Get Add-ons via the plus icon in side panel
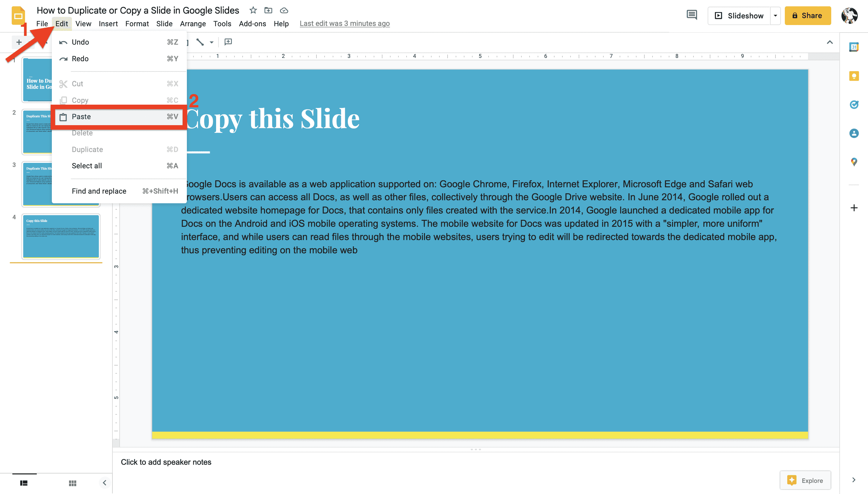 click(x=855, y=207)
